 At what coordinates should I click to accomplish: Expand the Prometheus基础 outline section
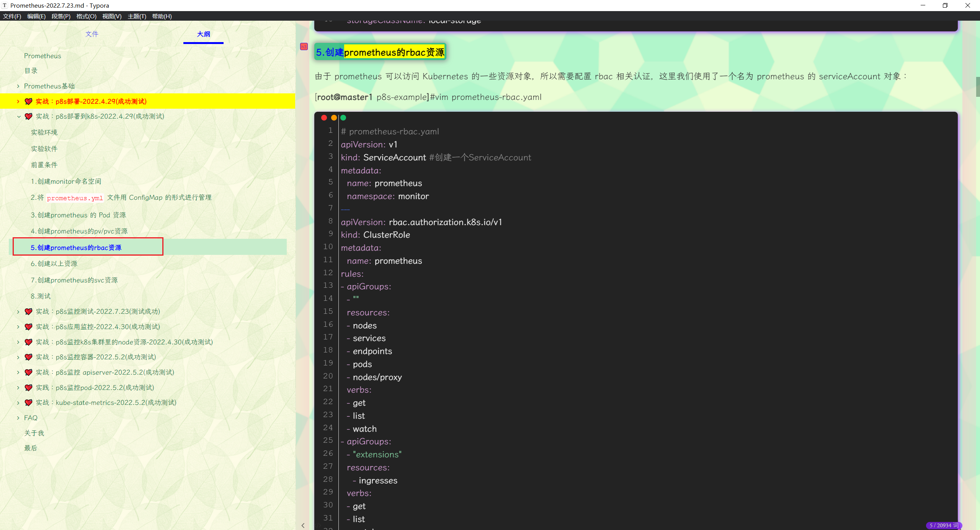[18, 86]
